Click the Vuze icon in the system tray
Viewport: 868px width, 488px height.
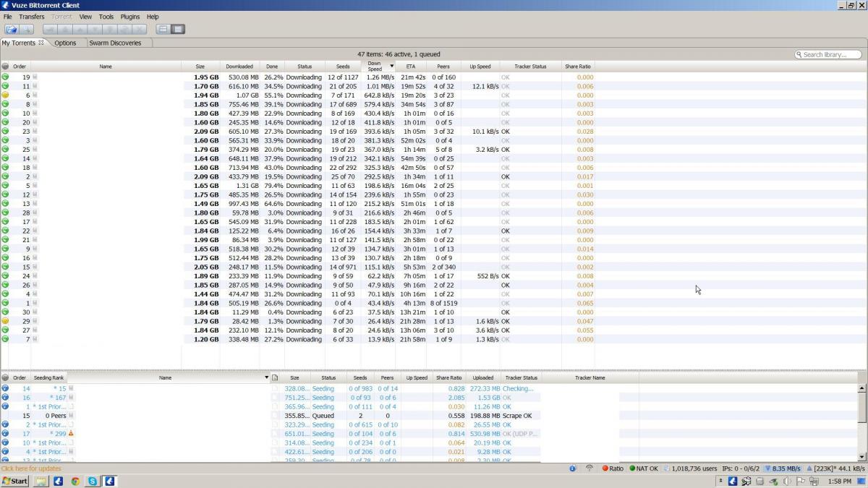pos(733,481)
